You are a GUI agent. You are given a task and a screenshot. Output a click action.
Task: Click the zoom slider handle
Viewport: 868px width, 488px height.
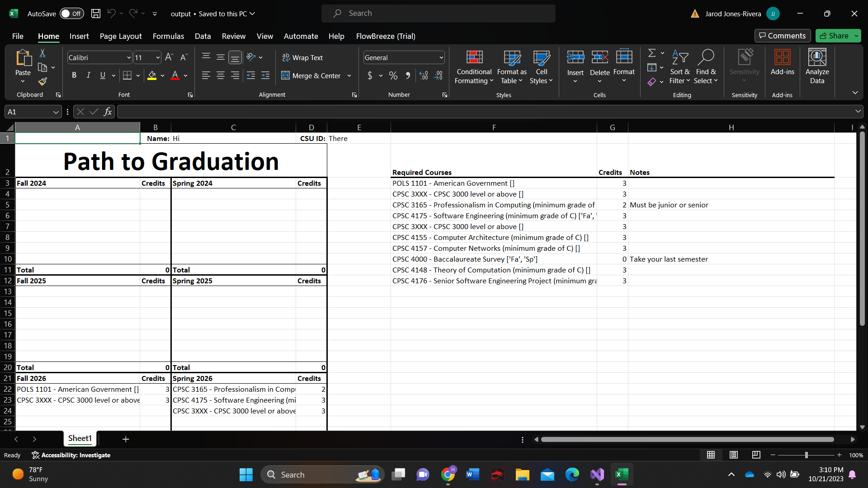coord(806,455)
